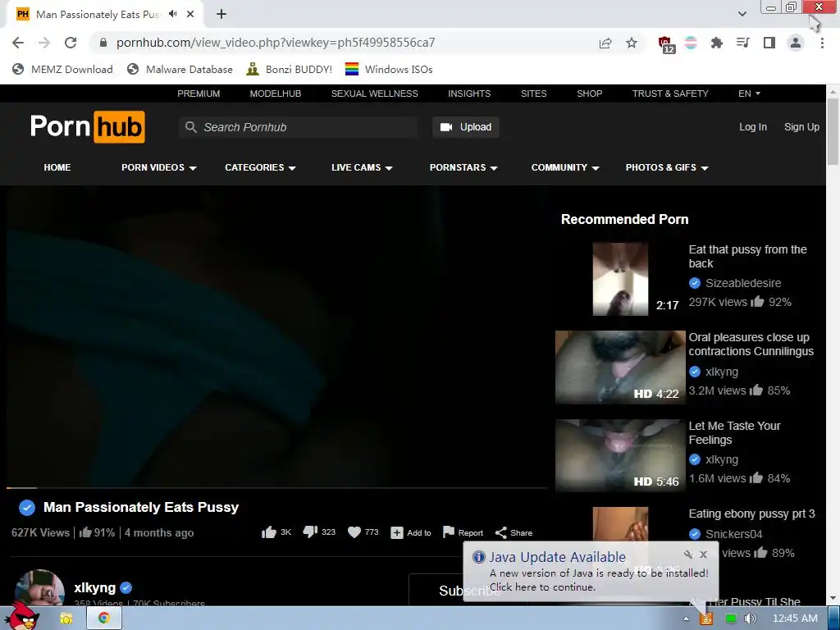840x630 pixels.
Task: Go to the HOME navigation item
Action: pos(57,167)
